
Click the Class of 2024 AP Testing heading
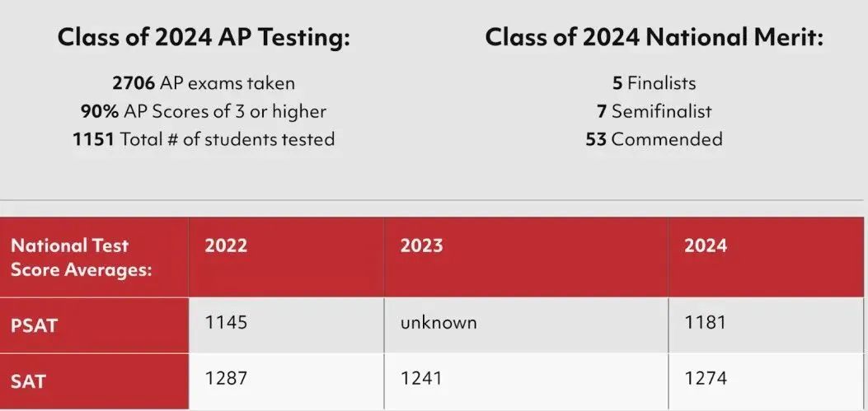click(204, 38)
